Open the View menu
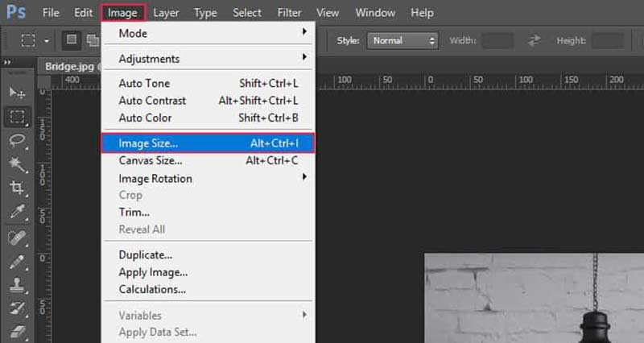Screen dimensions: 644x343 tap(328, 13)
